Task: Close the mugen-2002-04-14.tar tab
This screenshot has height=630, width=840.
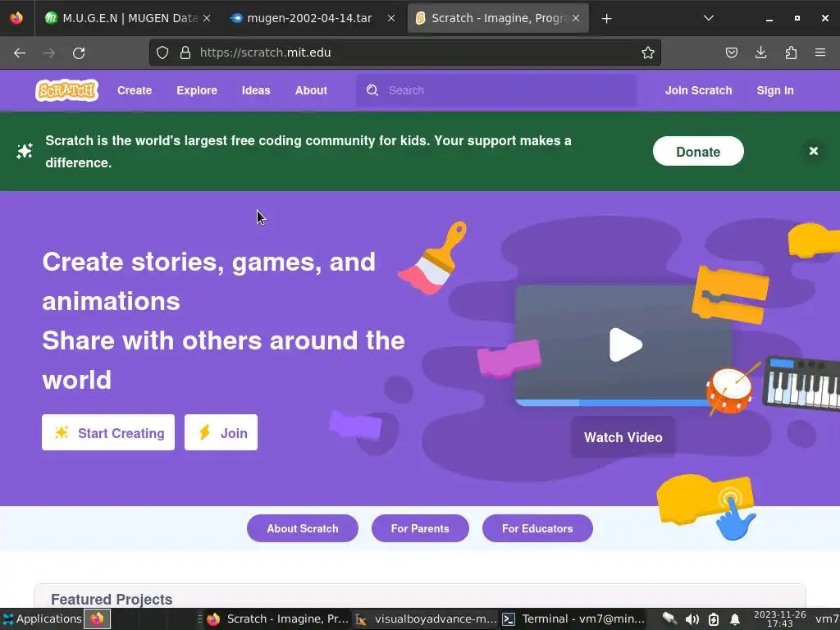Action: 391,18
